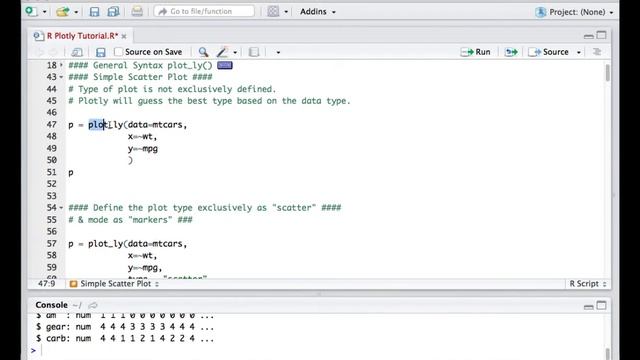The width and height of the screenshot is (640, 360).
Task: Click the '$ gear: num' console output line
Action: pyautogui.click(x=124, y=327)
